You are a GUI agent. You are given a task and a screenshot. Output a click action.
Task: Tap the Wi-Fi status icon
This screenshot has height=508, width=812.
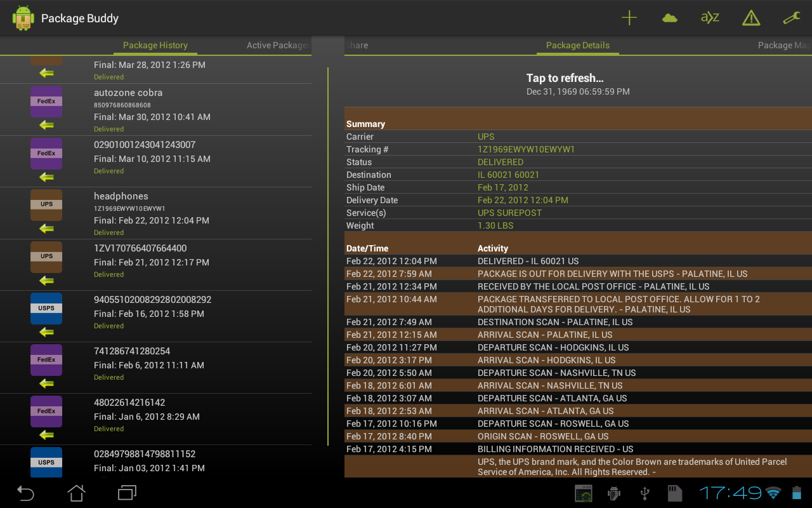773,493
